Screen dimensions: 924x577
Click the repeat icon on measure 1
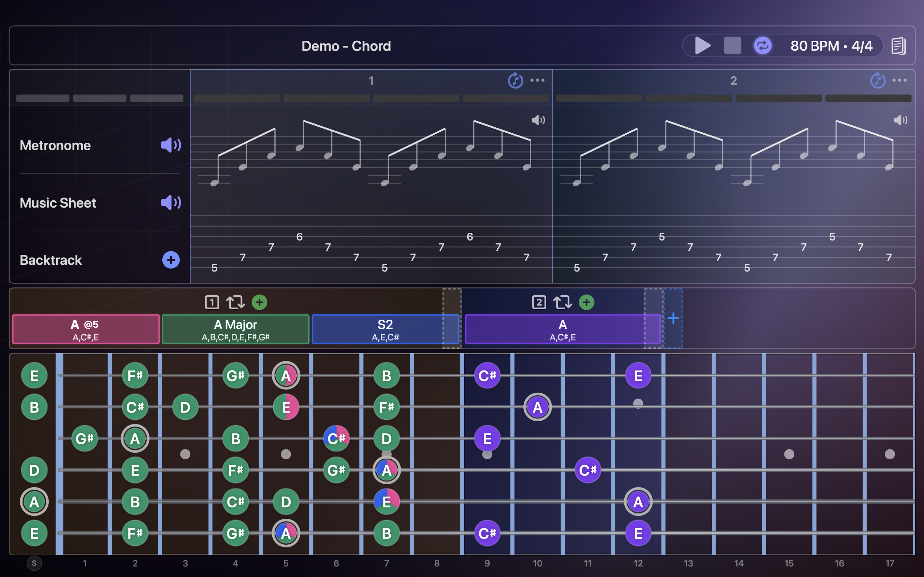(x=516, y=80)
